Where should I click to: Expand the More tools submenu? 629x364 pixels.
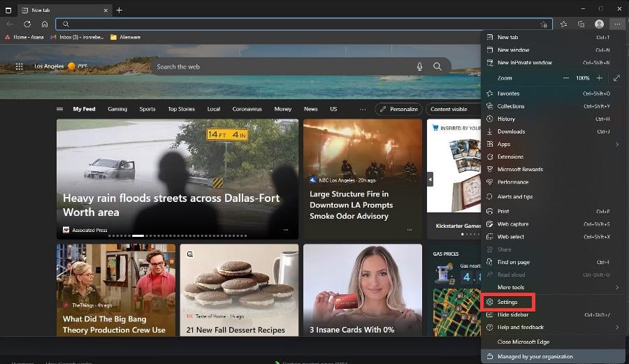(x=554, y=287)
